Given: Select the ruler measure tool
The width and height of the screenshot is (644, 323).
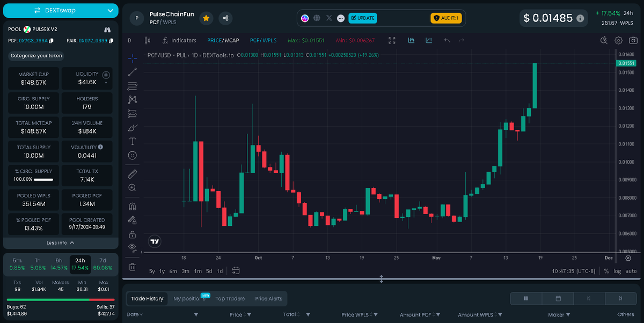Looking at the screenshot, I should [133, 174].
